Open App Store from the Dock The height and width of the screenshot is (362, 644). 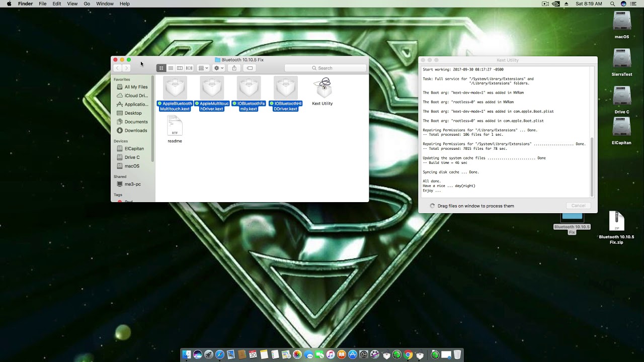pos(352,354)
